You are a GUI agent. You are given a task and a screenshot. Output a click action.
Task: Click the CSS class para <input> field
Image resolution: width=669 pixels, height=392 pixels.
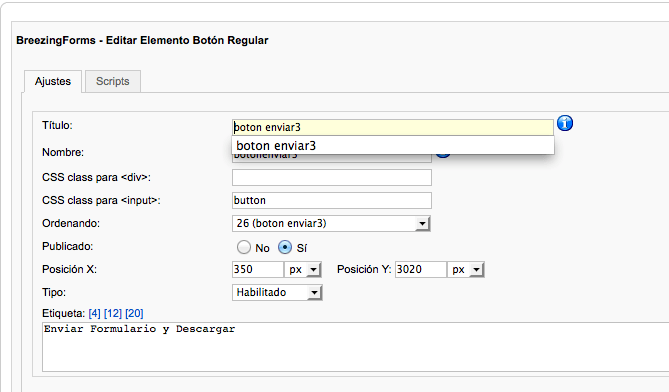[x=332, y=200]
